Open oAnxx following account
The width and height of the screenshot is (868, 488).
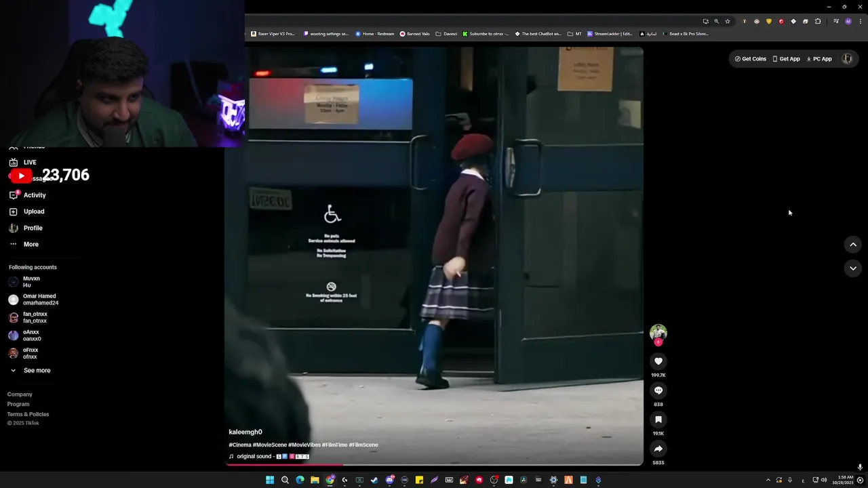(x=25, y=335)
